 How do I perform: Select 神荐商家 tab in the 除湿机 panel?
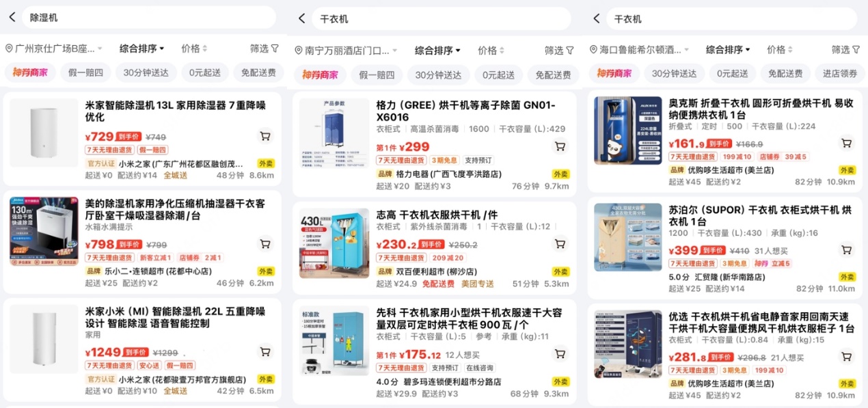click(x=31, y=72)
